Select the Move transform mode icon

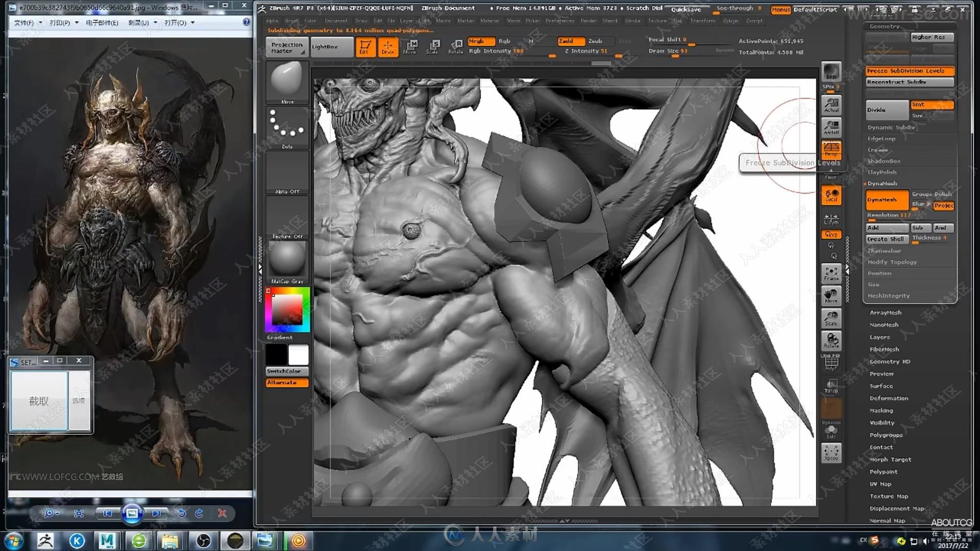pyautogui.click(x=410, y=46)
